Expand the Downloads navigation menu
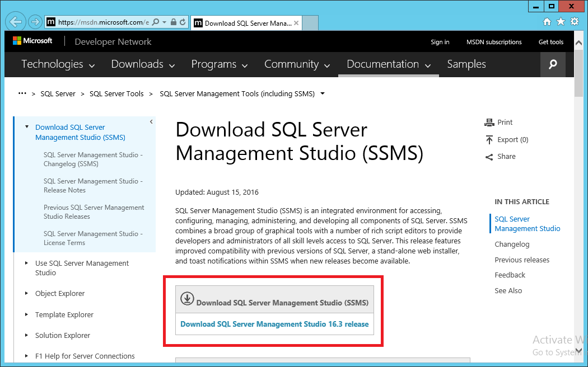Viewport: 588px width, 367px height. (144, 64)
